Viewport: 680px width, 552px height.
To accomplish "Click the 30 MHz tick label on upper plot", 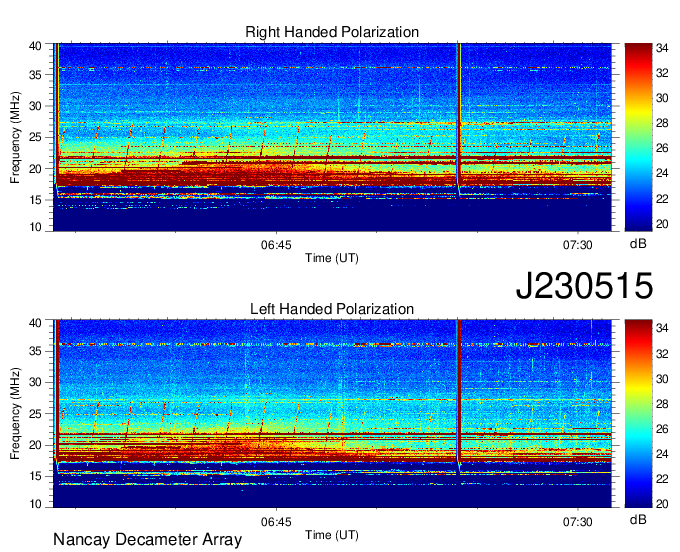I will tap(35, 106).
